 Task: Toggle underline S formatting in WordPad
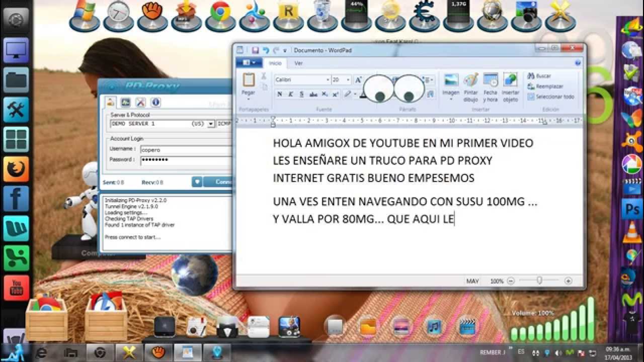[302, 94]
